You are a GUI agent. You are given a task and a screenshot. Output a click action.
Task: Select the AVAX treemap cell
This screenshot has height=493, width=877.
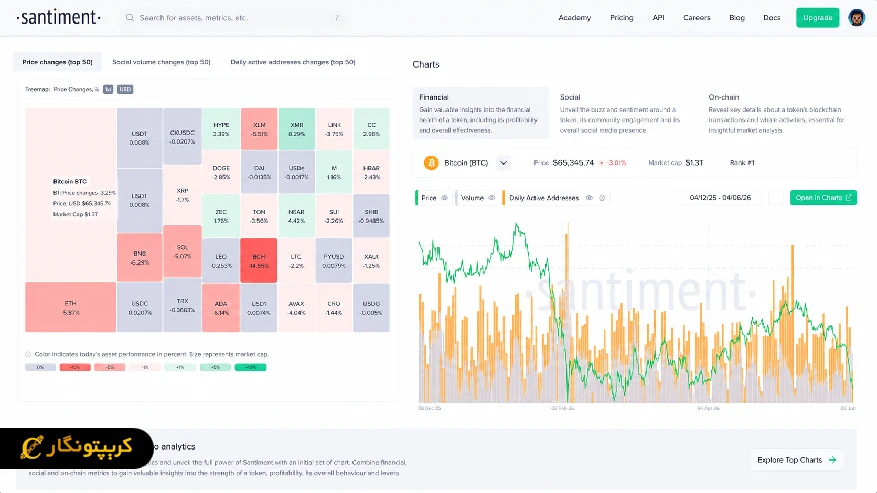296,308
